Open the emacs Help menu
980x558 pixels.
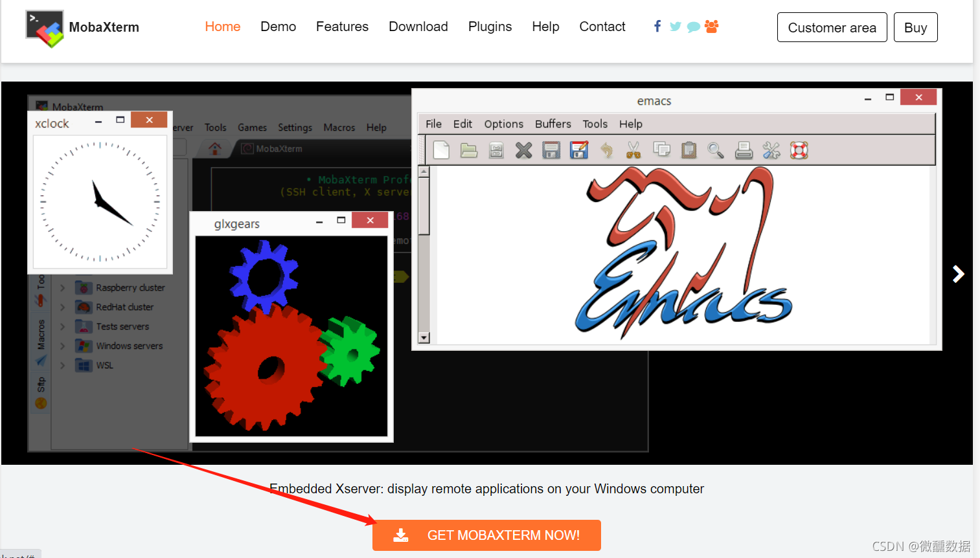click(x=631, y=124)
